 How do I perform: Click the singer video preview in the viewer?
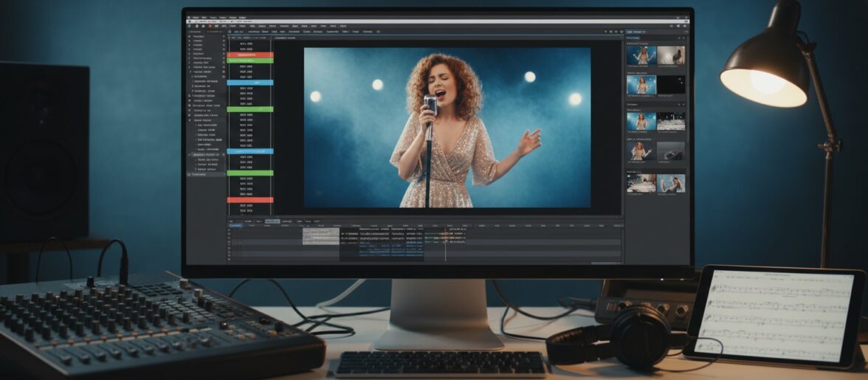[x=447, y=127]
